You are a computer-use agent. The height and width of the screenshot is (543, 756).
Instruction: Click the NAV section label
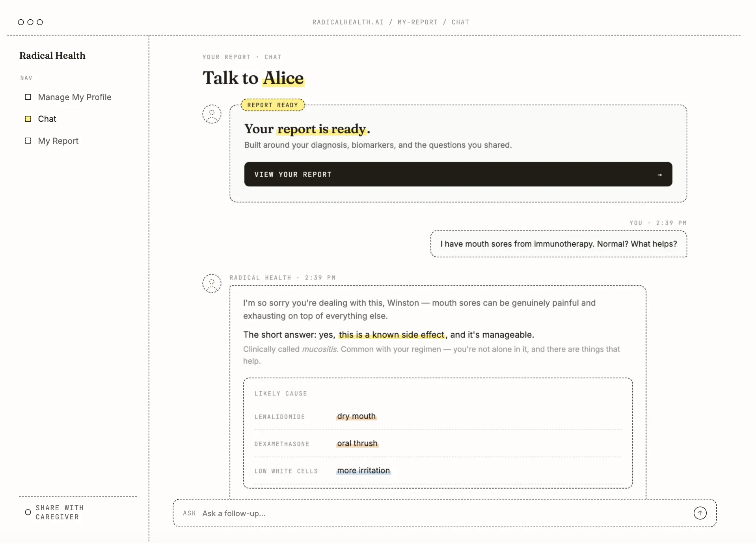[26, 78]
